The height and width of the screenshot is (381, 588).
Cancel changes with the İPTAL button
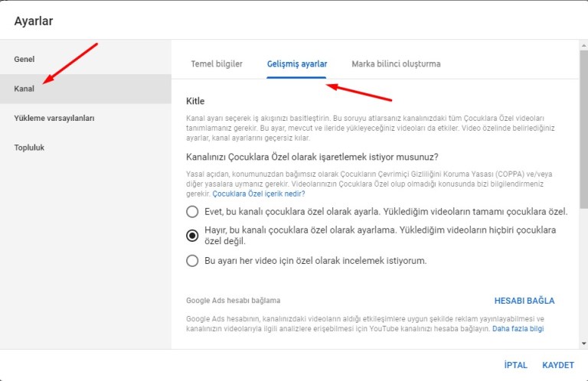pyautogui.click(x=515, y=365)
